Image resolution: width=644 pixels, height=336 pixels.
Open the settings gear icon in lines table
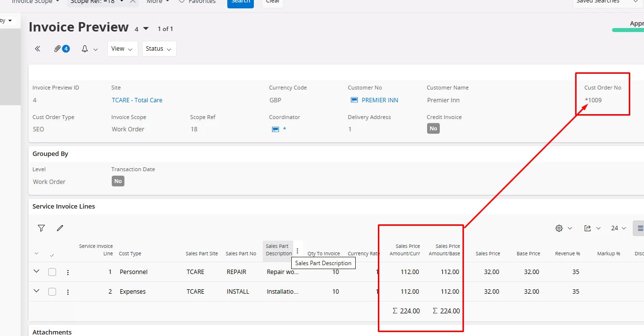click(x=559, y=228)
